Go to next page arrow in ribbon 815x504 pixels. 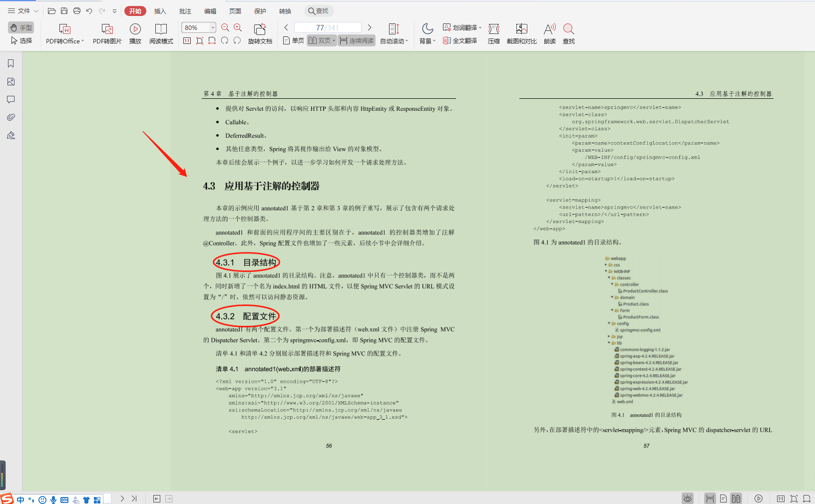click(x=370, y=27)
